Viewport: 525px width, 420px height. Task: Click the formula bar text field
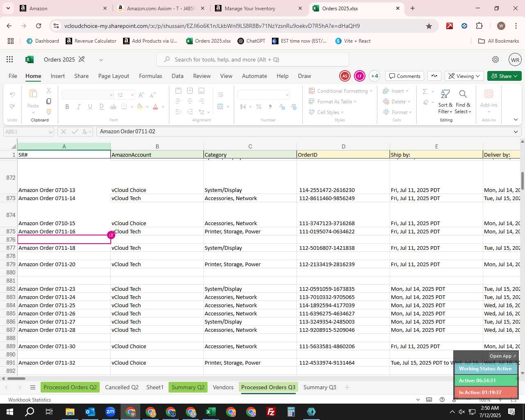pyautogui.click(x=304, y=132)
